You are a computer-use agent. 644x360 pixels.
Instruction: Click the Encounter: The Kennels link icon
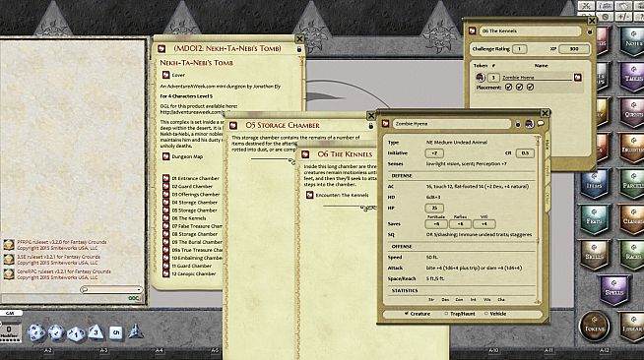tap(309, 195)
